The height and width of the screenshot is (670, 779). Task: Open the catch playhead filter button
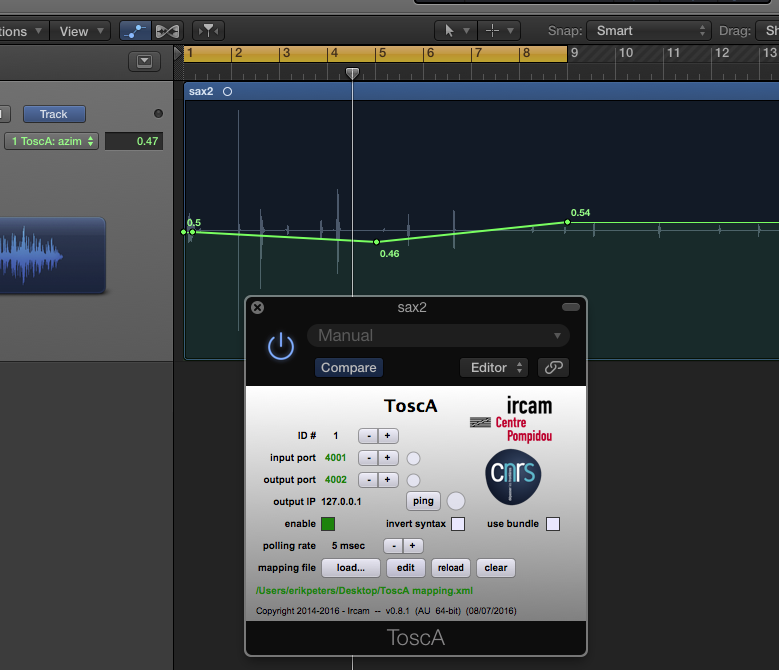208,31
